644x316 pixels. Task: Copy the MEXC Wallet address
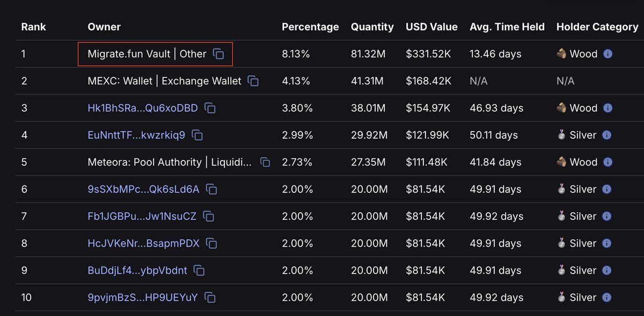(253, 81)
